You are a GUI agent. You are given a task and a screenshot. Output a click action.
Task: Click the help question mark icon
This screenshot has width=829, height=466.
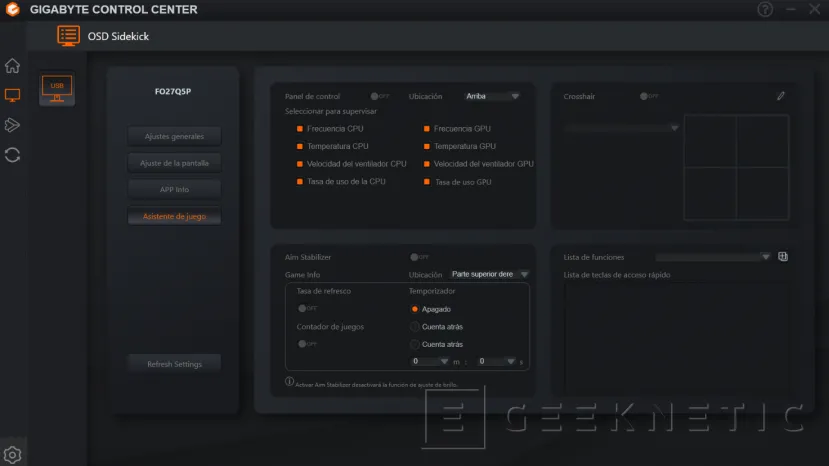click(x=765, y=10)
